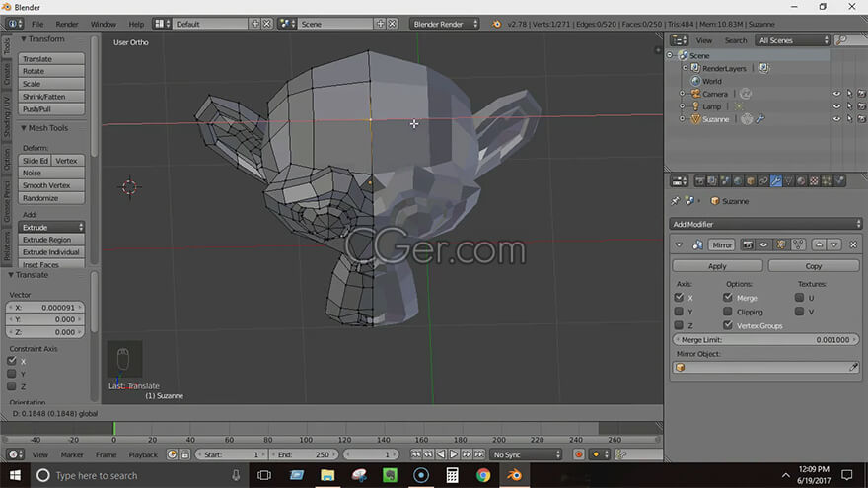Screen dimensions: 868x488
Task: Open the Help menu
Action: tap(136, 24)
